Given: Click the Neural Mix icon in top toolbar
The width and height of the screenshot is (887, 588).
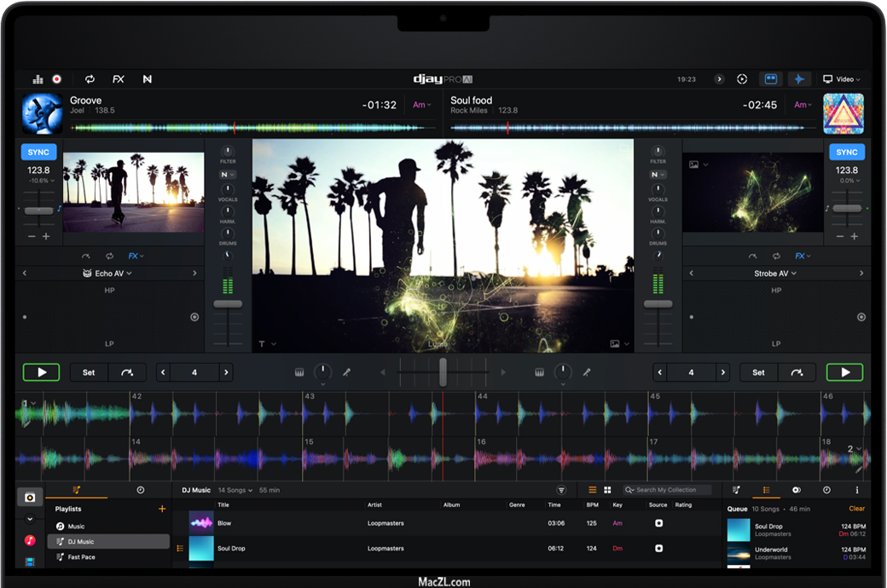Looking at the screenshot, I should [147, 79].
